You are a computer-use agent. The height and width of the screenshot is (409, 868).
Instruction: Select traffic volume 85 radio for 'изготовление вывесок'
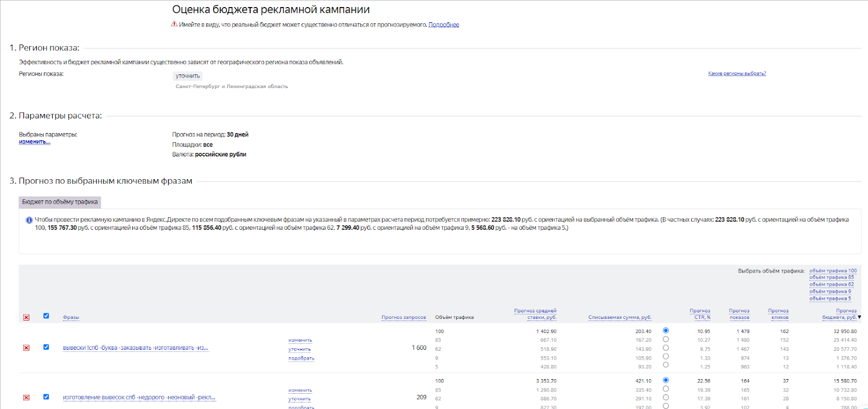666,389
